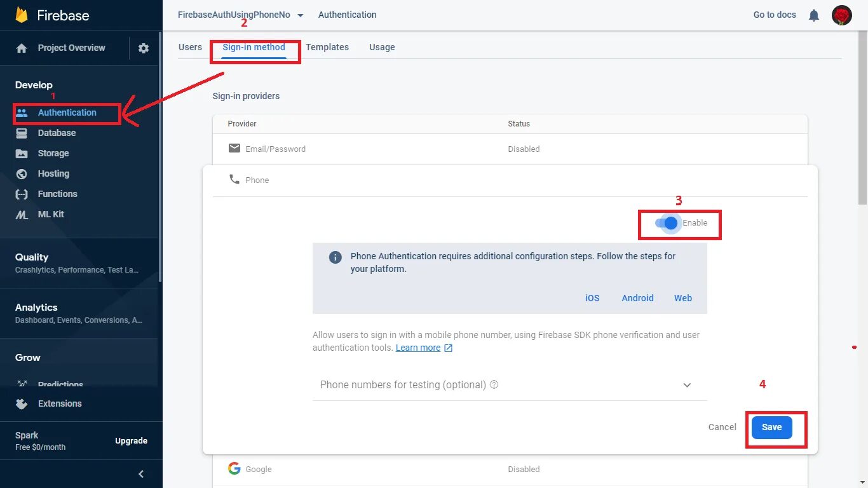This screenshot has width=868, height=488.
Task: Open the FirebaseAuthUsingPhoneNo project dropdown
Action: point(301,15)
